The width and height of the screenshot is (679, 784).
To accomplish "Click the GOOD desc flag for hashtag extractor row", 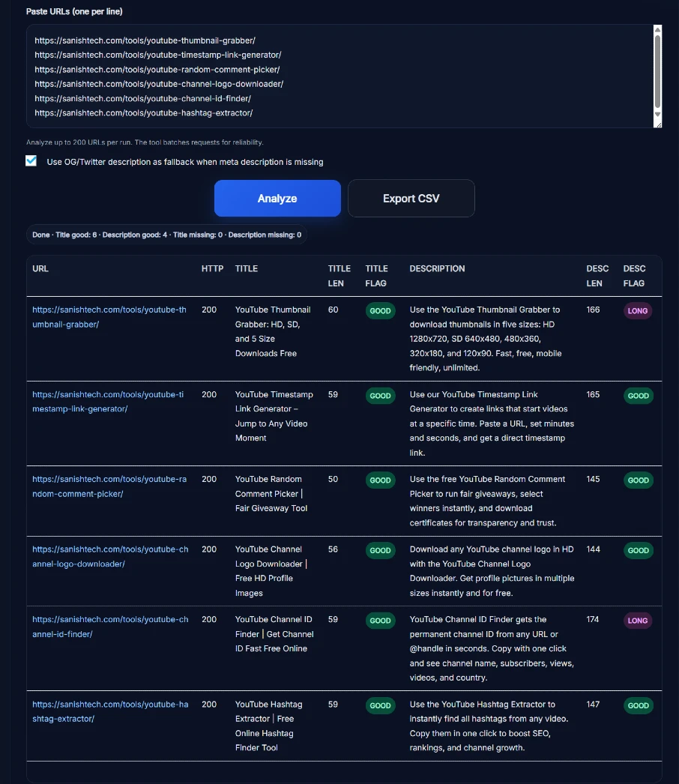I will pyautogui.click(x=638, y=705).
